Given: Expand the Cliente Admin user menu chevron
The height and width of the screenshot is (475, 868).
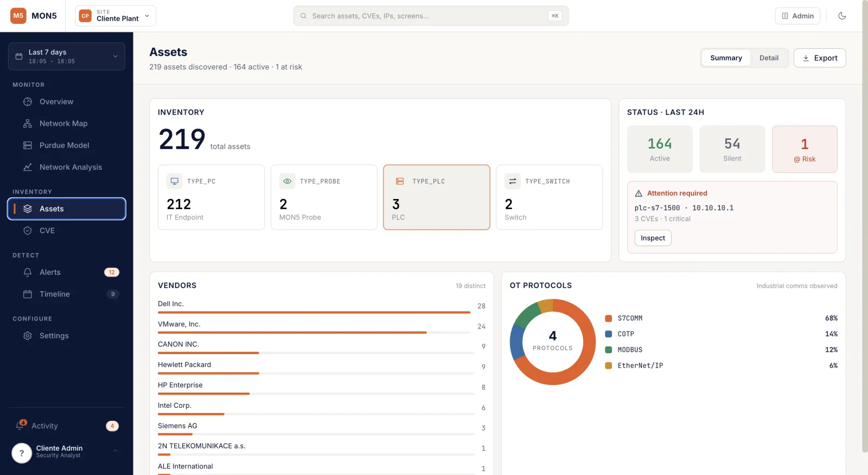Looking at the screenshot, I should (116, 451).
